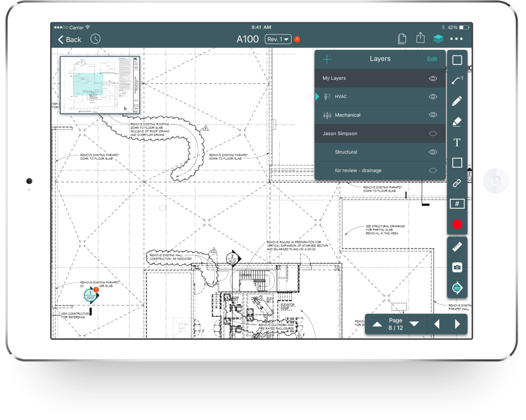
Task: Hide the HVAC layer
Action: click(433, 97)
